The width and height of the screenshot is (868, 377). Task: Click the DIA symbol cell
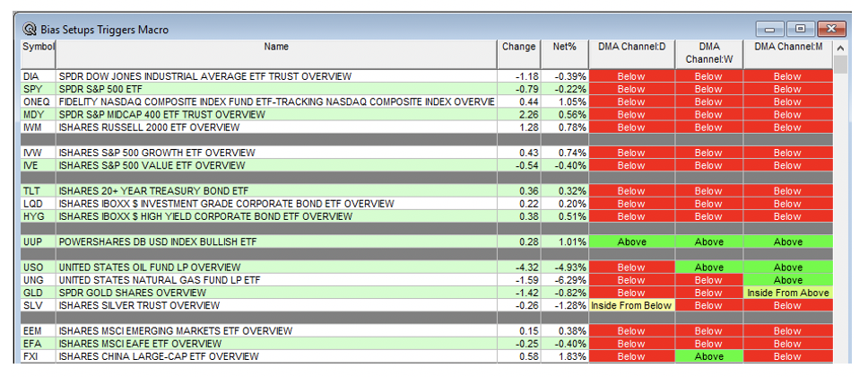[x=31, y=77]
